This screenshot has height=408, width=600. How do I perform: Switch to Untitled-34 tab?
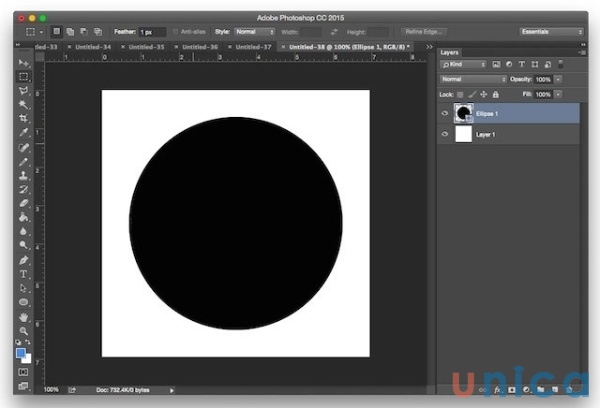[x=93, y=47]
